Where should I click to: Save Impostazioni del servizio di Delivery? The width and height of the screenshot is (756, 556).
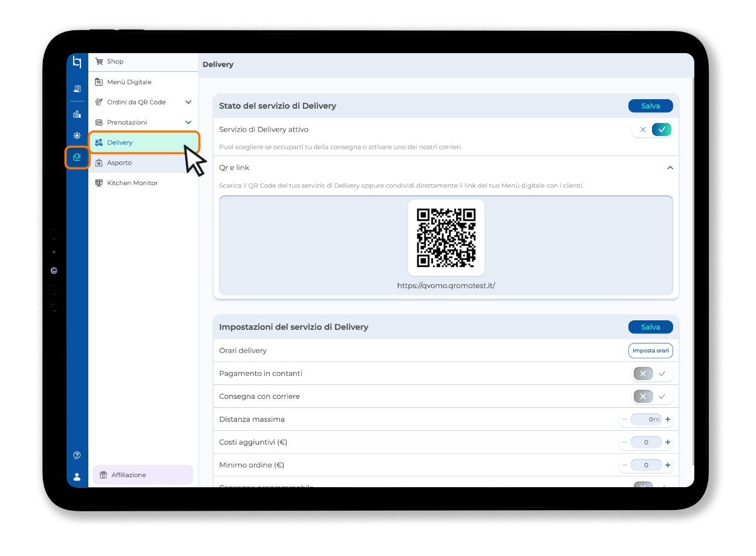[x=651, y=327]
